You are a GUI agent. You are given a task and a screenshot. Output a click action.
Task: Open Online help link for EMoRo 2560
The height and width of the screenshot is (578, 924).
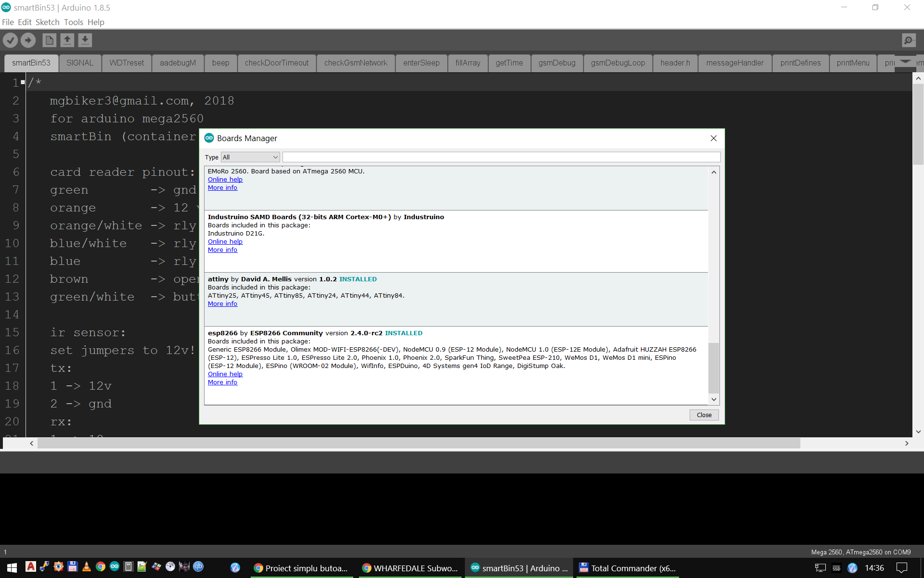pyautogui.click(x=225, y=179)
